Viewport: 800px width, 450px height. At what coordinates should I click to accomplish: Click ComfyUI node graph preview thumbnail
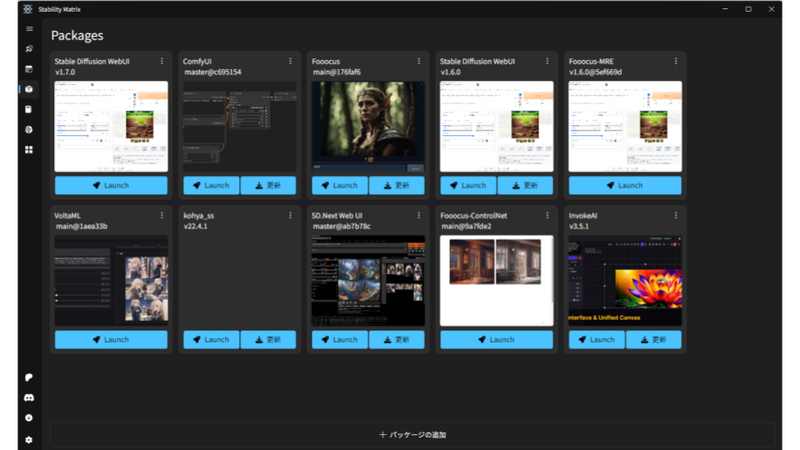(240, 127)
